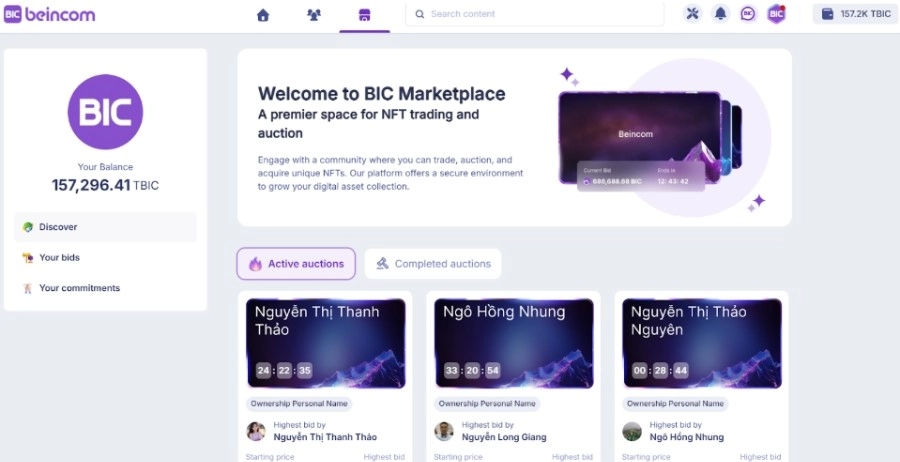Click the wallet icon in header

[827, 14]
